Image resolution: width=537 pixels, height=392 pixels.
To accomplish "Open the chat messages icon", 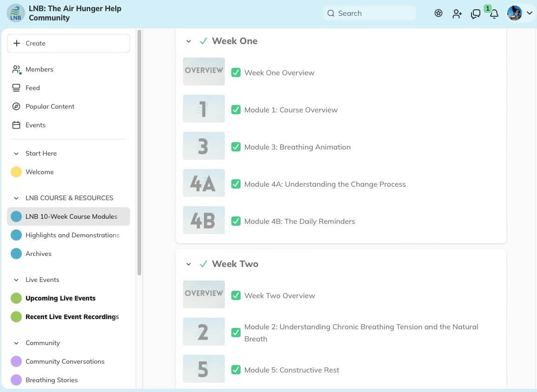I will click(x=475, y=13).
